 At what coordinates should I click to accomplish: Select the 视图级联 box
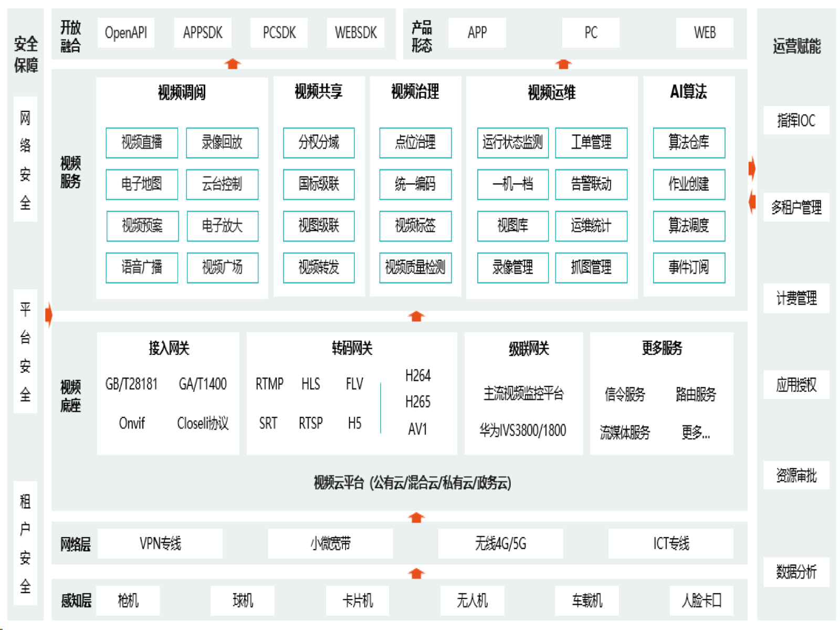(x=319, y=226)
